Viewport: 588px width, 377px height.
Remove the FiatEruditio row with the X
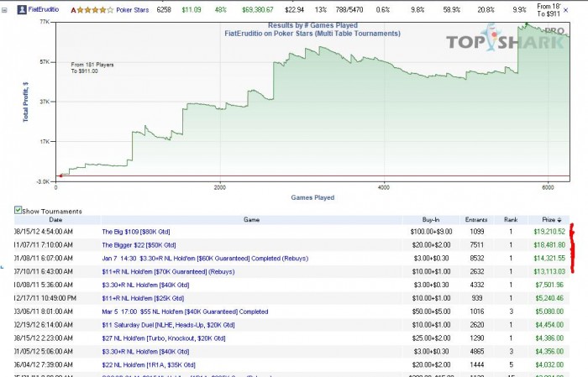coord(566,10)
